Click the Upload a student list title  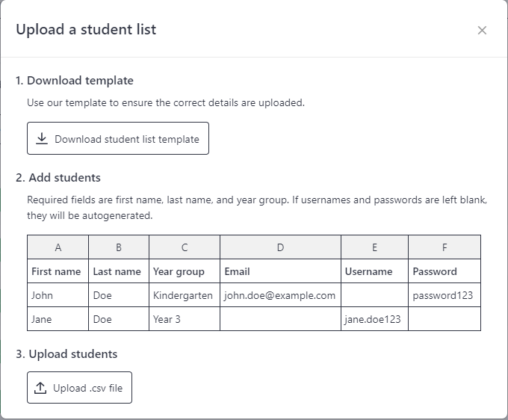tap(86, 29)
